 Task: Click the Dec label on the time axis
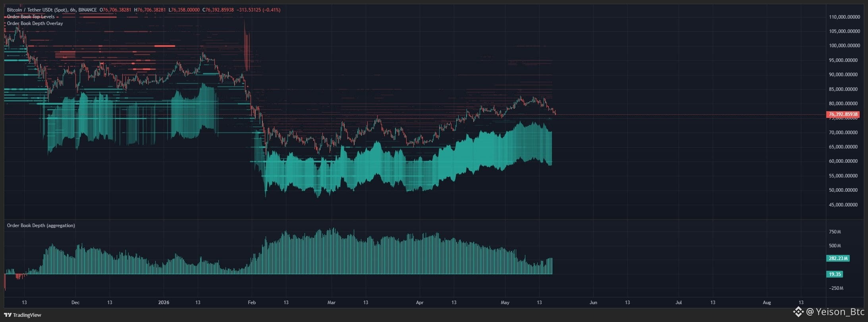(x=75, y=303)
